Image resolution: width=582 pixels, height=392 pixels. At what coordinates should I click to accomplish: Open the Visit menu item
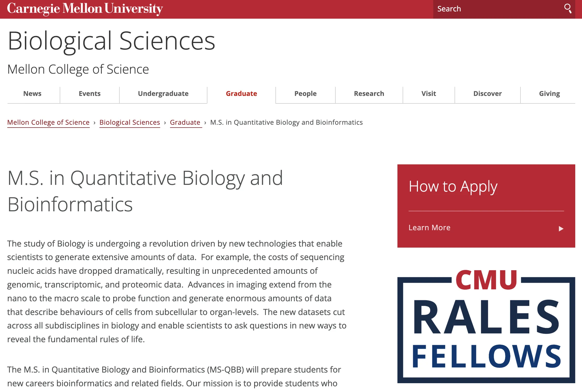(429, 94)
